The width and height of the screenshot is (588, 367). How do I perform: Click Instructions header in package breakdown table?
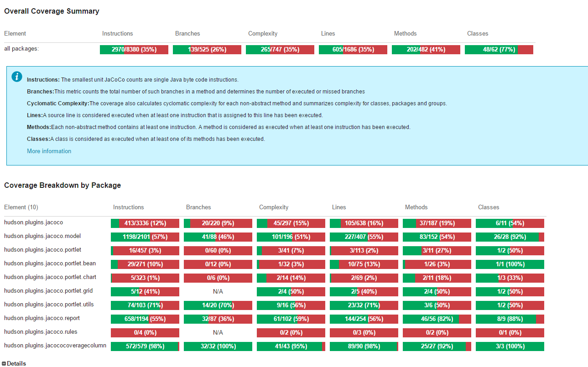tap(129, 207)
